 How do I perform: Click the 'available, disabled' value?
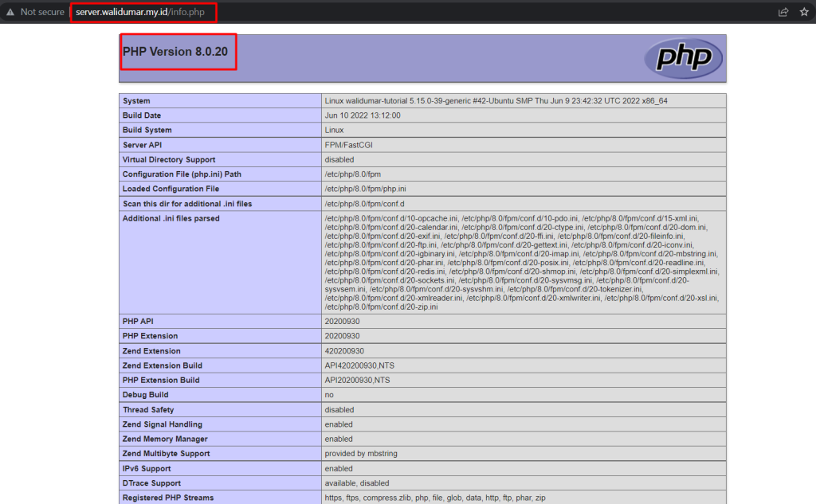356,483
